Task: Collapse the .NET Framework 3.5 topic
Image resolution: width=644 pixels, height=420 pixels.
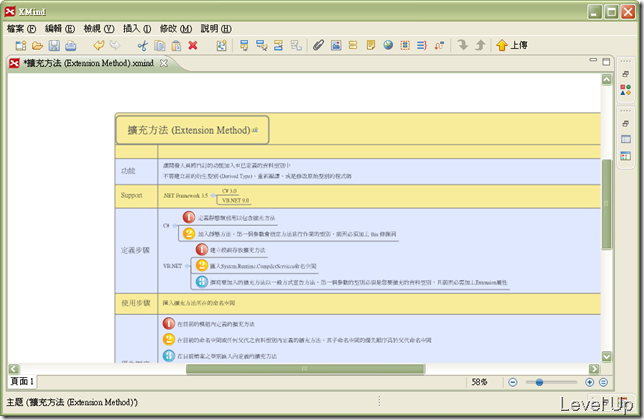Action: (x=213, y=196)
